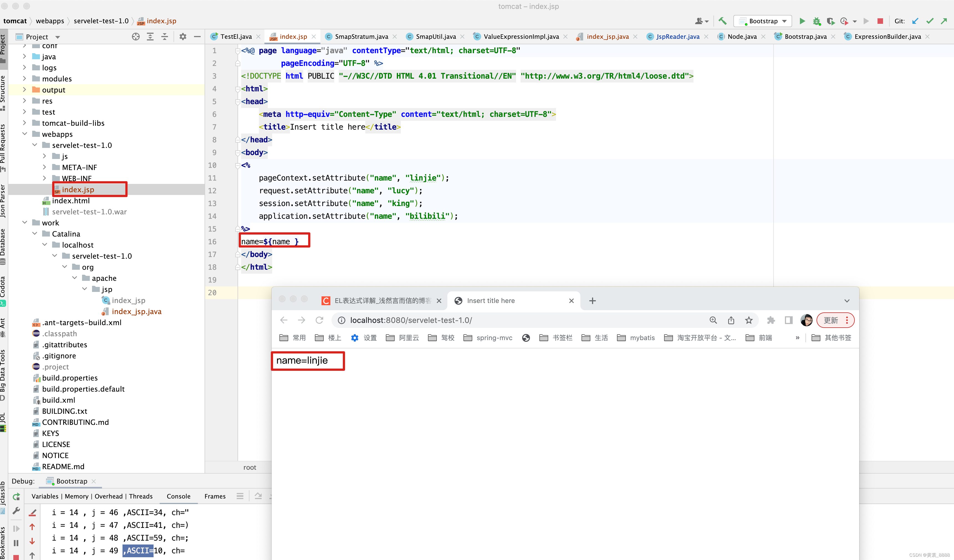Open 阿里云 bookmark folder

coord(402,338)
